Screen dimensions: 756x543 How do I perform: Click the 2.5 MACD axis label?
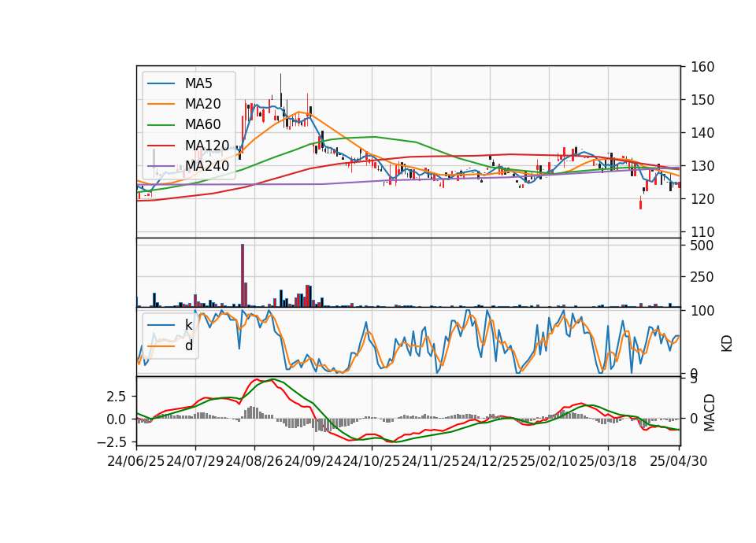117,397
